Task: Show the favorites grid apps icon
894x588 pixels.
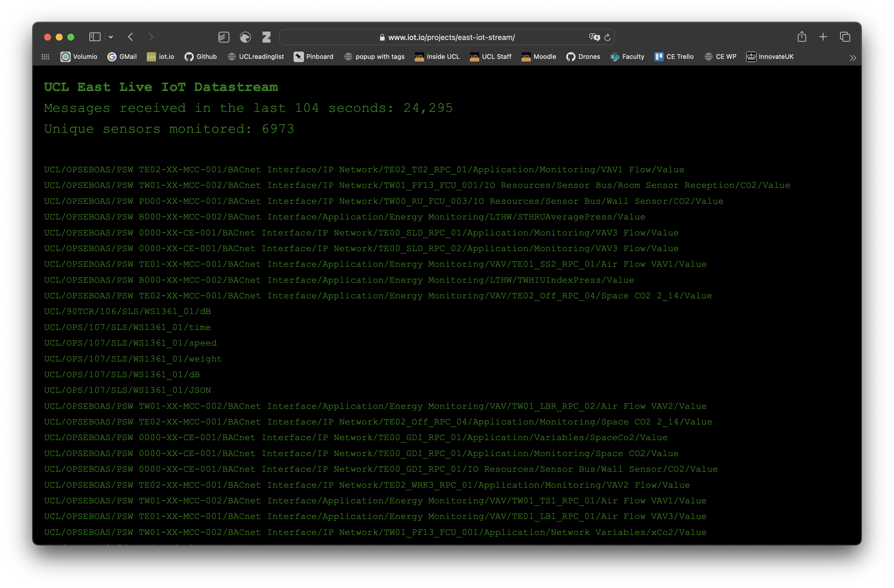Action: click(x=46, y=57)
